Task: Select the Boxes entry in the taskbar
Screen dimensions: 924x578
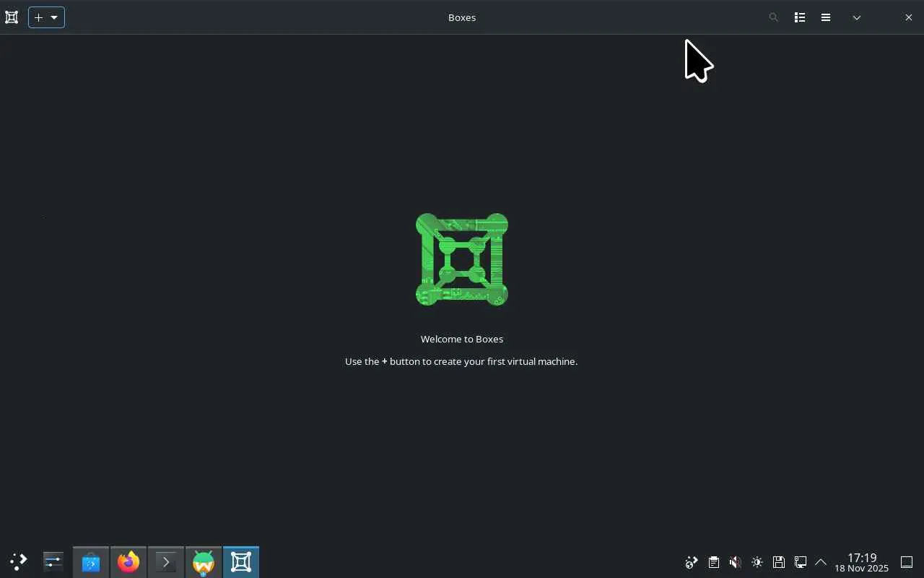Action: click(241, 562)
